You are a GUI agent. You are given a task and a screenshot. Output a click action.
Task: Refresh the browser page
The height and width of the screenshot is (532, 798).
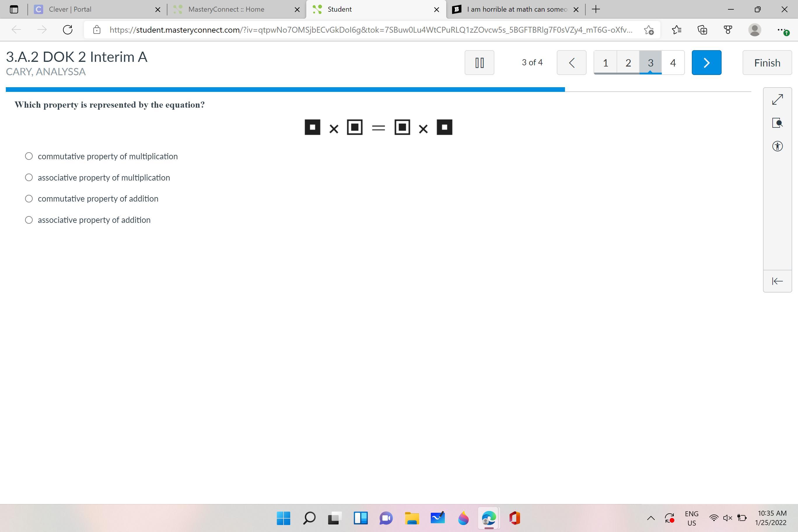[x=68, y=30]
